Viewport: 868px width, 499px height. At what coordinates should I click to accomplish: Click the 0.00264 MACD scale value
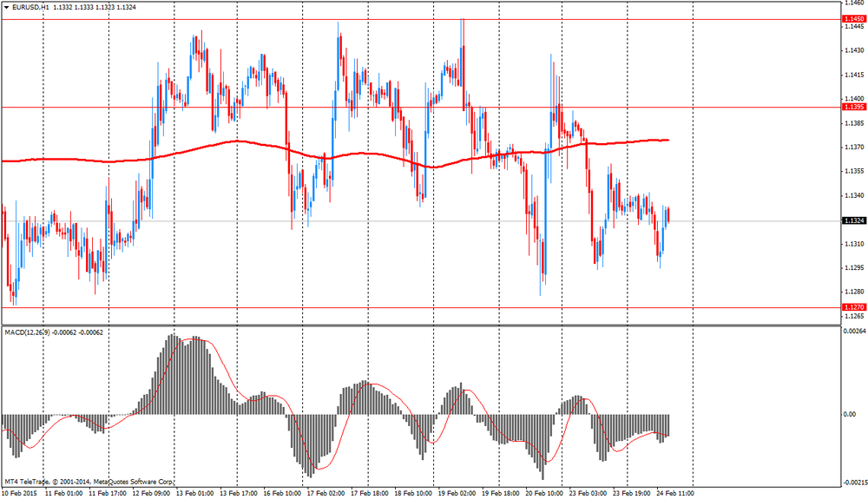(x=854, y=331)
